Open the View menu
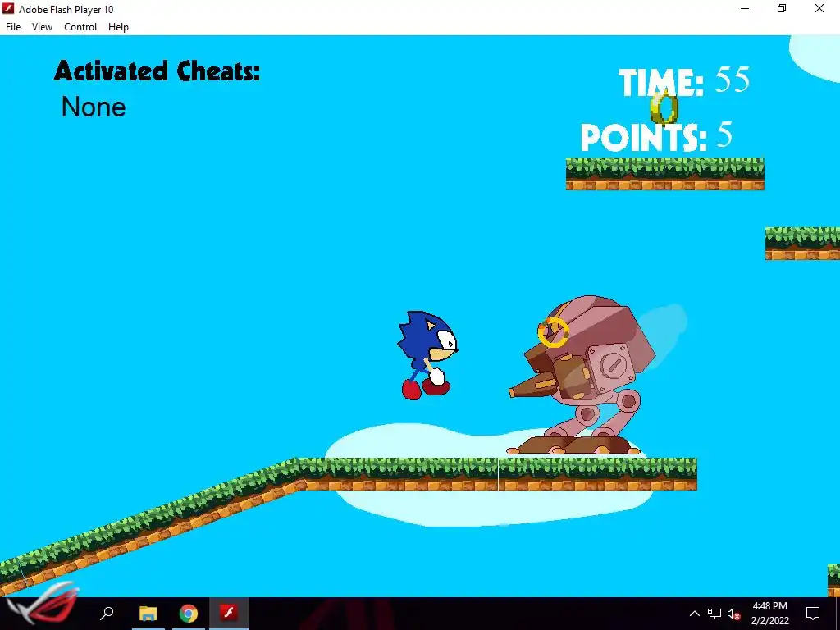This screenshot has width=840, height=630. pyautogui.click(x=42, y=27)
